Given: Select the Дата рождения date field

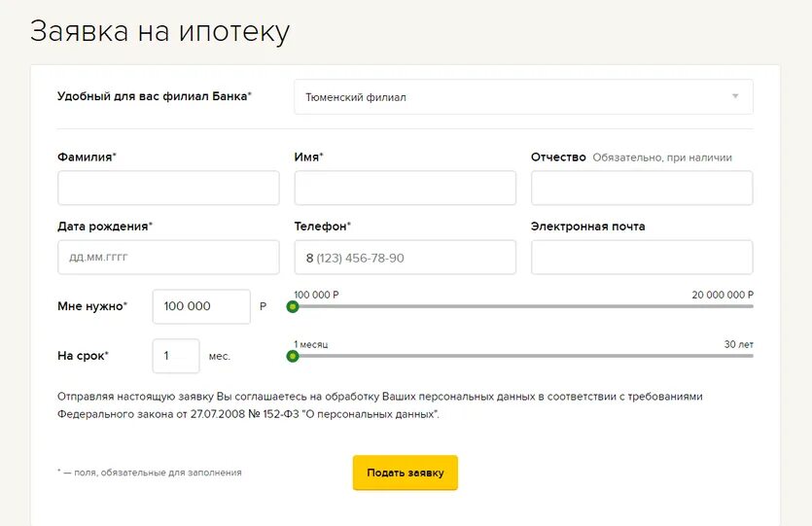Looking at the screenshot, I should [168, 258].
